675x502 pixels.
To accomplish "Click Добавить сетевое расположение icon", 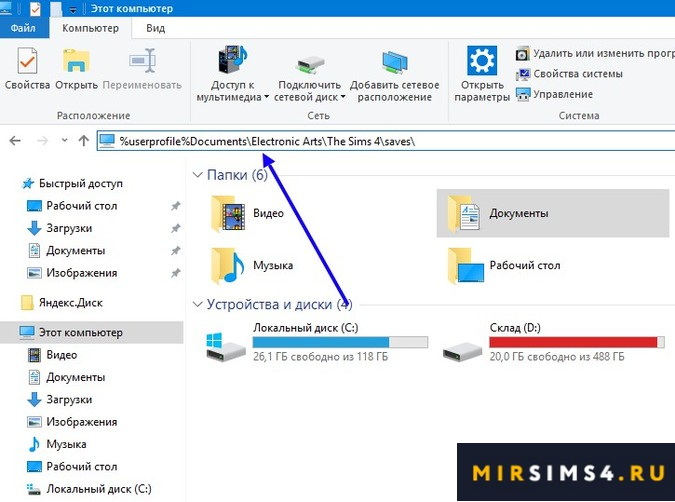I will tap(394, 62).
